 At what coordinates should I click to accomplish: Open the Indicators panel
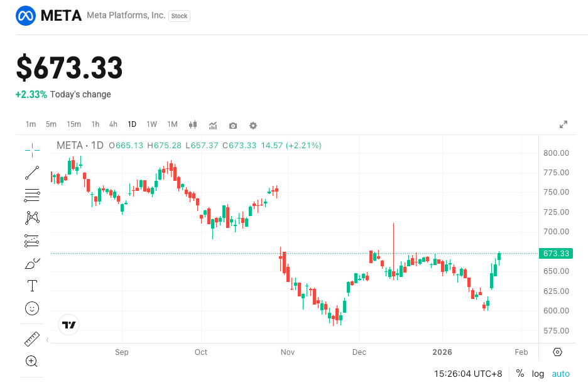pos(213,126)
